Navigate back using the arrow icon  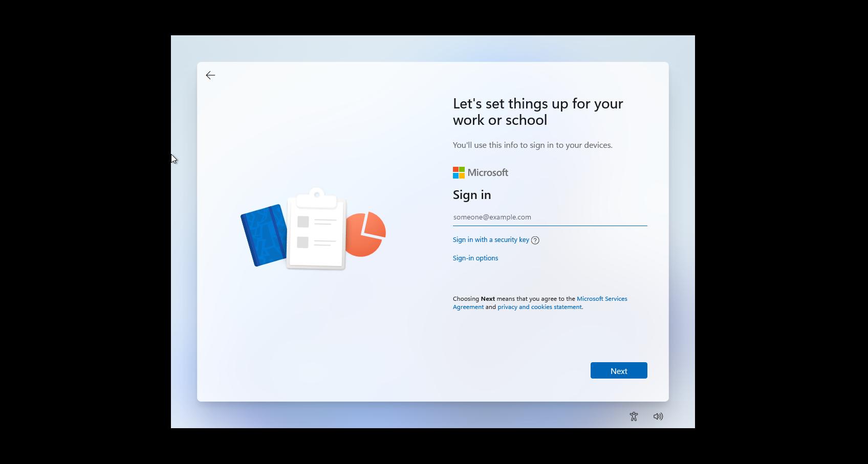pos(210,75)
